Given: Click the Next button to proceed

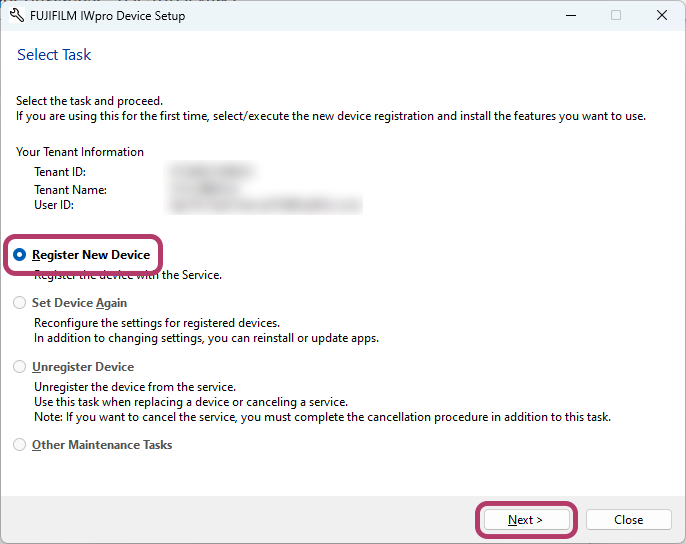Looking at the screenshot, I should click(526, 519).
